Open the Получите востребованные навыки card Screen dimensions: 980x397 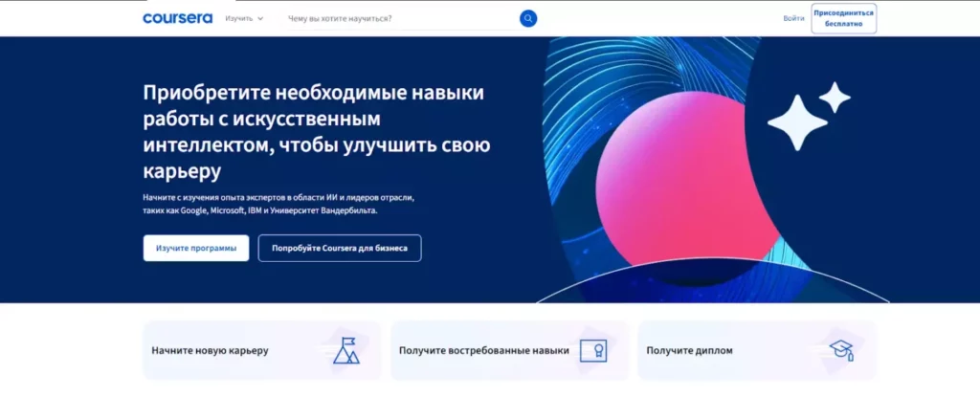(509, 350)
